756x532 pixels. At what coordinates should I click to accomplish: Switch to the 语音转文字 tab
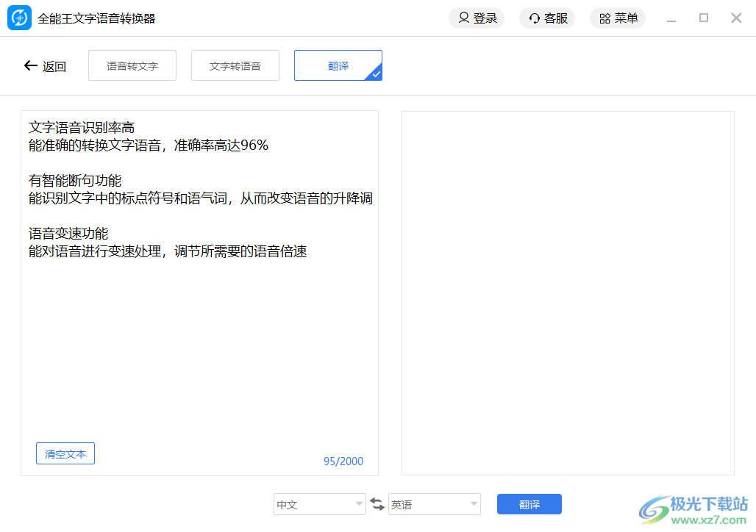[x=132, y=65]
